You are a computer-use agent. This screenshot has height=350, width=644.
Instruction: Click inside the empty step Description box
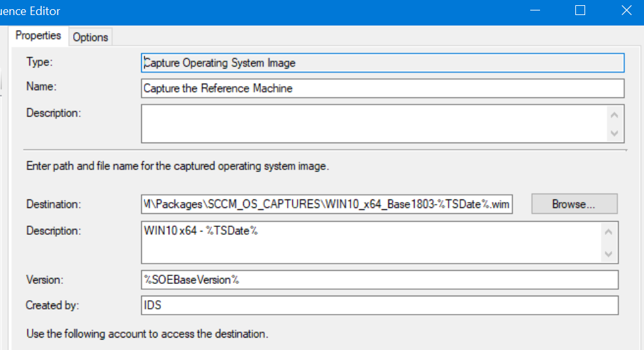pos(374,124)
